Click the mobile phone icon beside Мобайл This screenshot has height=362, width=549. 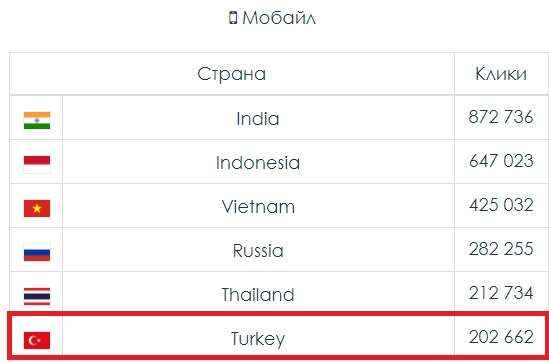click(x=233, y=18)
